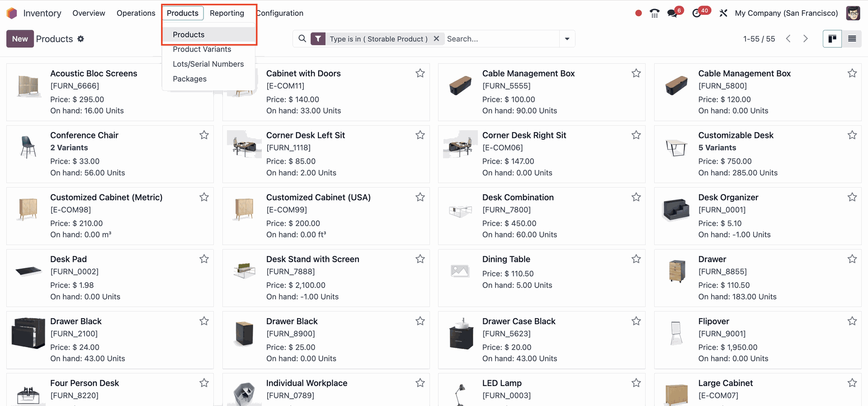Click the filter funnel icon in search bar
Image resolution: width=868 pixels, height=406 pixels.
(318, 39)
